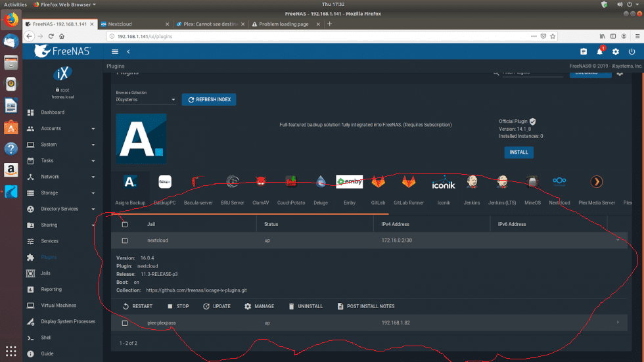This screenshot has height=362, width=644.
Task: Click the REFRESH INDEX button
Action: (209, 99)
